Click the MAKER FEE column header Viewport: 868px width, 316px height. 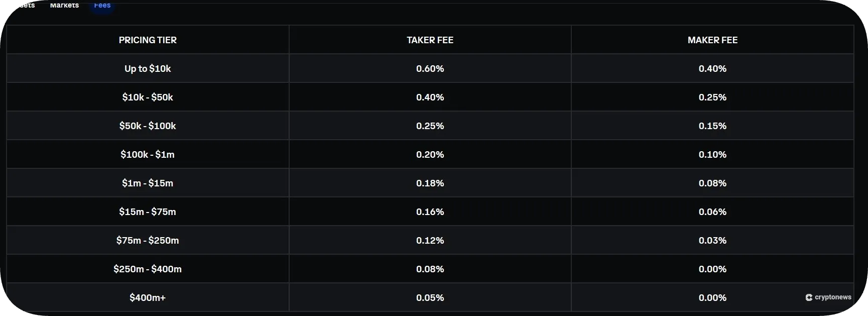712,40
